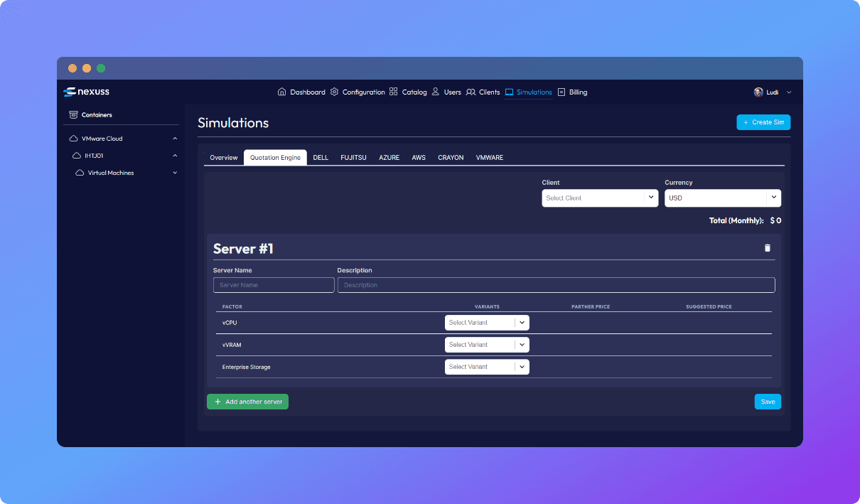Open Dashboard via the home icon

click(x=282, y=92)
